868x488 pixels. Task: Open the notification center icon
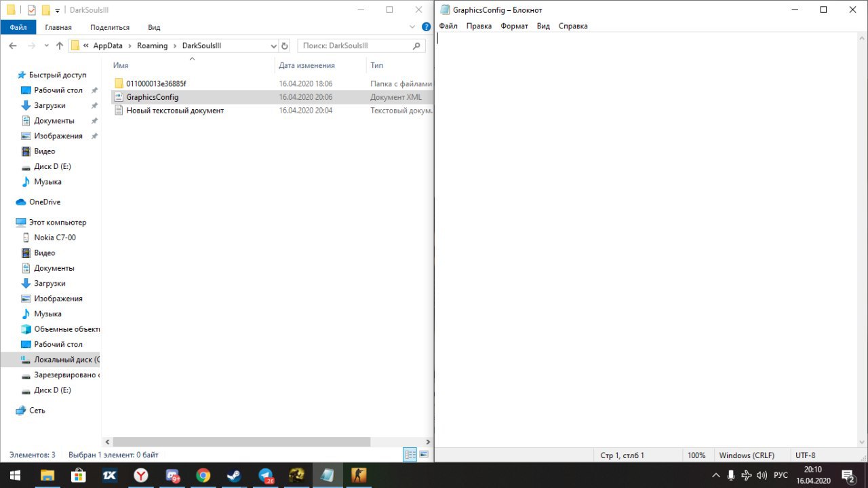[x=848, y=475]
